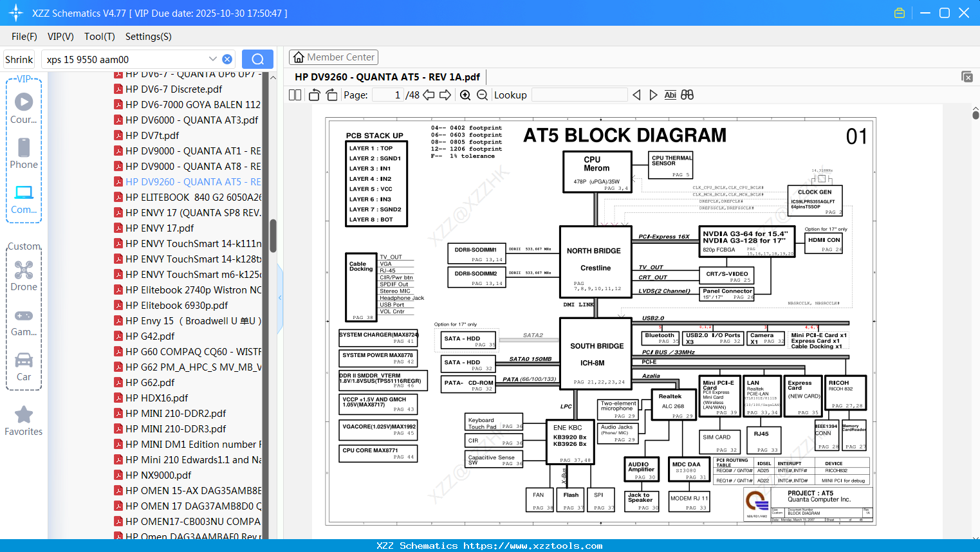The width and height of the screenshot is (980, 552).
Task: Open the Phone category in sidebar
Action: pyautogui.click(x=24, y=153)
